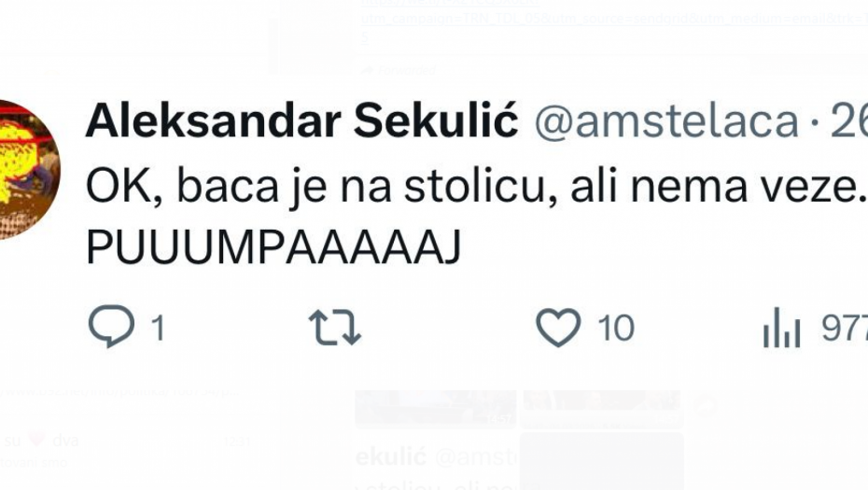The image size is (868, 490).
Task: Click the retweet arrows icon
Action: [x=335, y=328]
